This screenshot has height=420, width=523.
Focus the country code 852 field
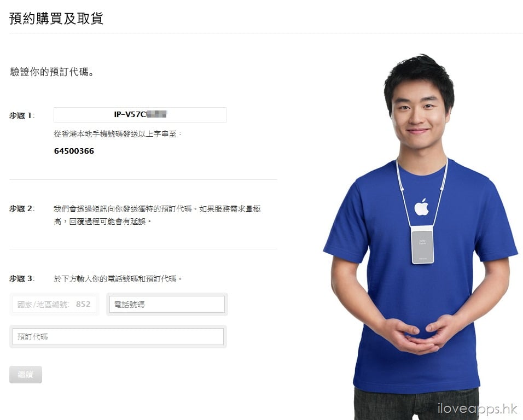pos(54,304)
